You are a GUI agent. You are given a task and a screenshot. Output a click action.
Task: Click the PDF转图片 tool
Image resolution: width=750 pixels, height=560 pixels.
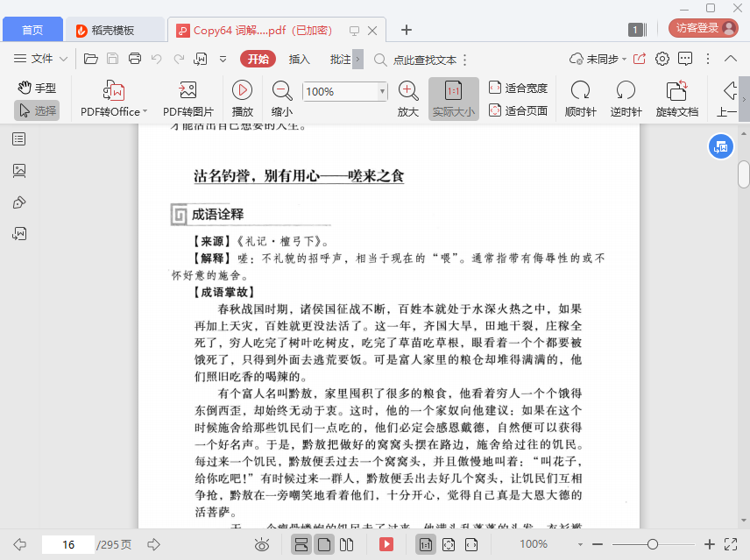(x=188, y=98)
